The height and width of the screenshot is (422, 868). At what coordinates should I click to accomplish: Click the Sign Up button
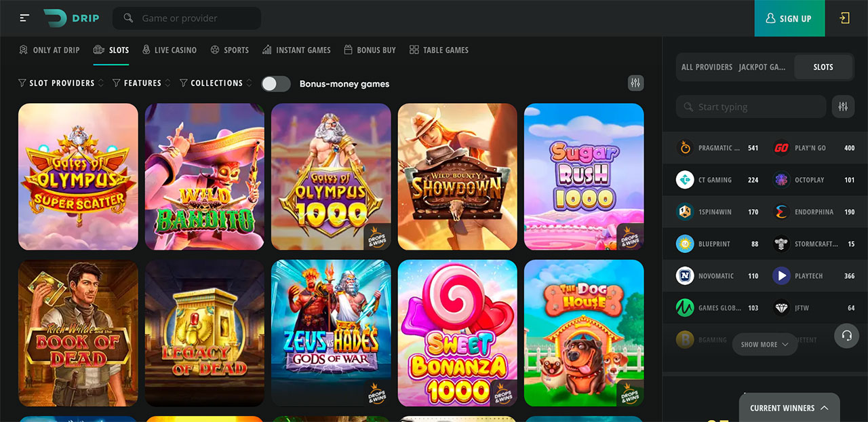tap(789, 18)
